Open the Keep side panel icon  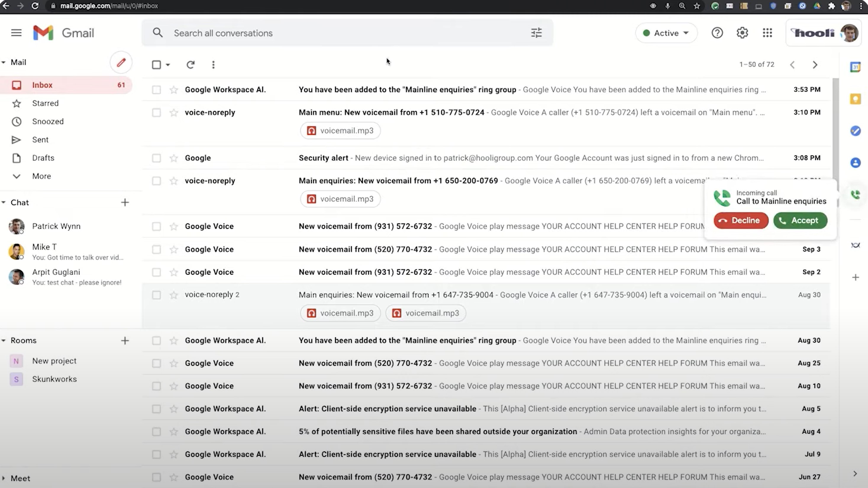pos(855,99)
